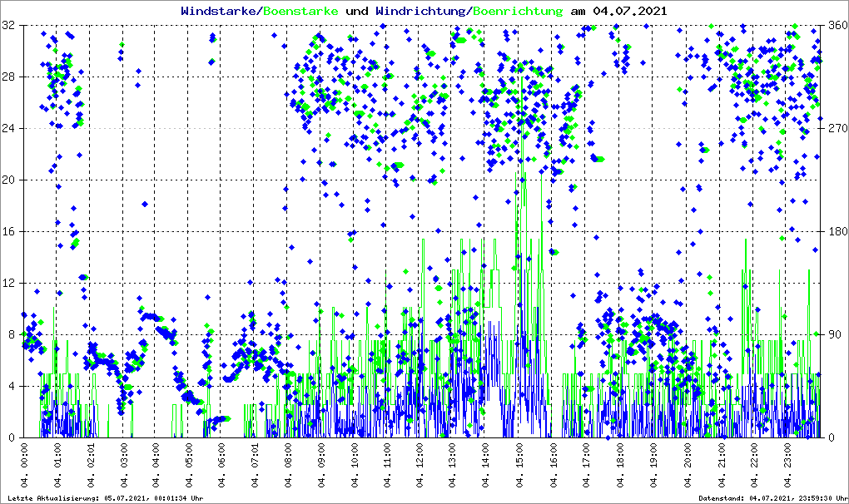Click the time axis label '04. 04:00'
The height and width of the screenshot is (504, 849).
[156, 465]
